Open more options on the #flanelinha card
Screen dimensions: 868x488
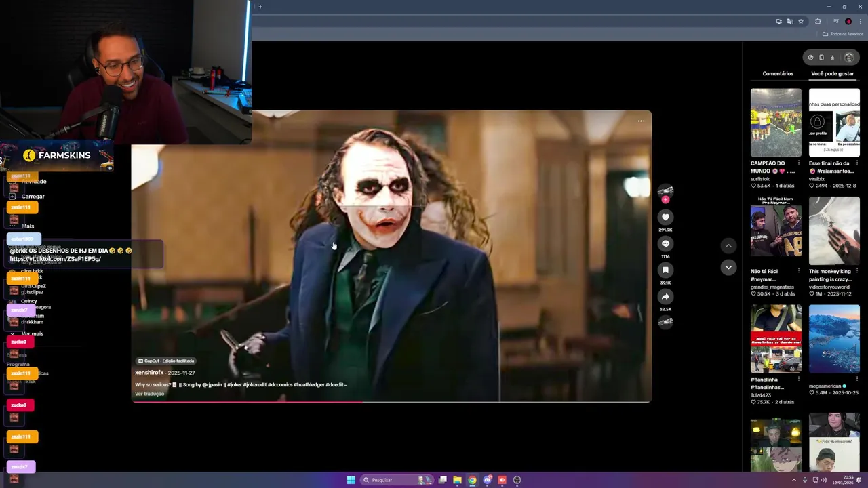coord(799,380)
